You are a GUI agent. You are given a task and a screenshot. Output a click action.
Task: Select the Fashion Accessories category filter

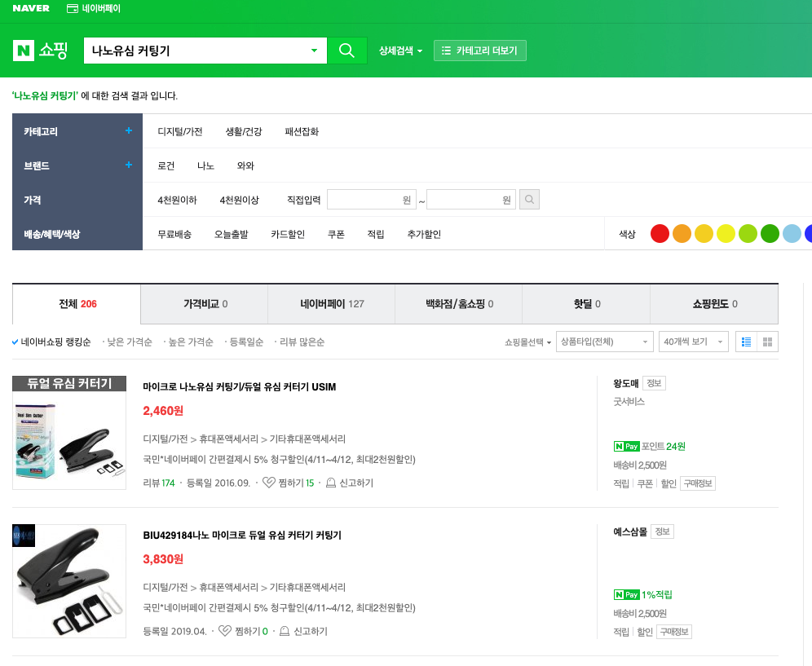click(x=302, y=131)
